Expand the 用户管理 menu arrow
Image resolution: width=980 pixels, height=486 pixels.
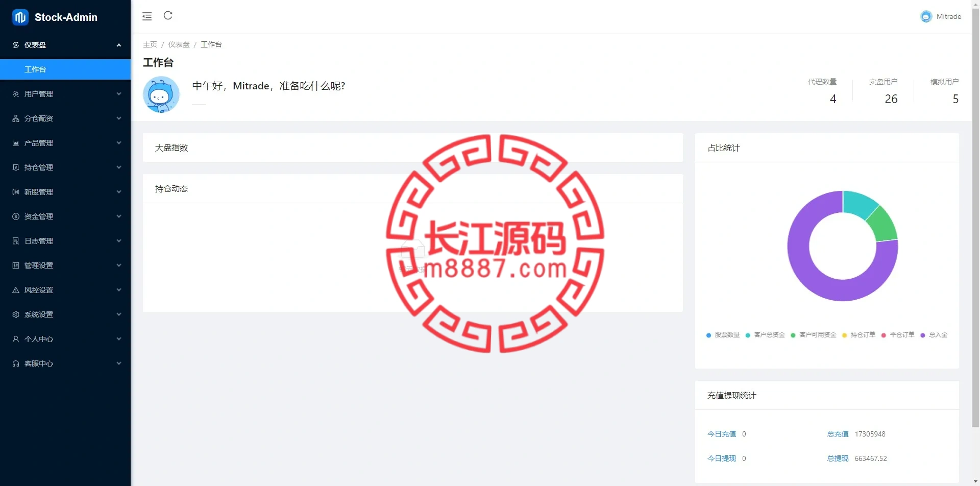tap(119, 94)
